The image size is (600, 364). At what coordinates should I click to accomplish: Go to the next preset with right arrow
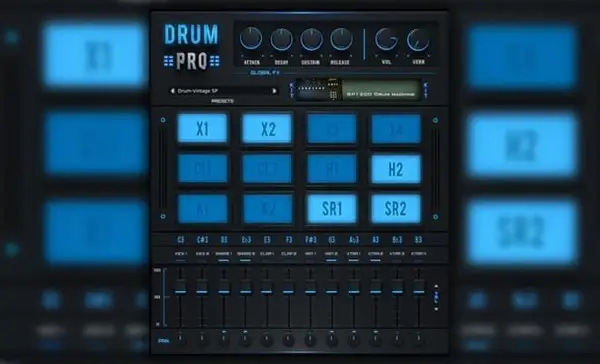pos(274,91)
